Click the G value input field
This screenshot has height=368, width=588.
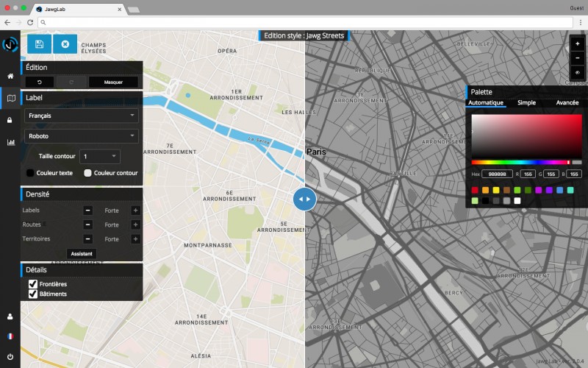point(551,174)
